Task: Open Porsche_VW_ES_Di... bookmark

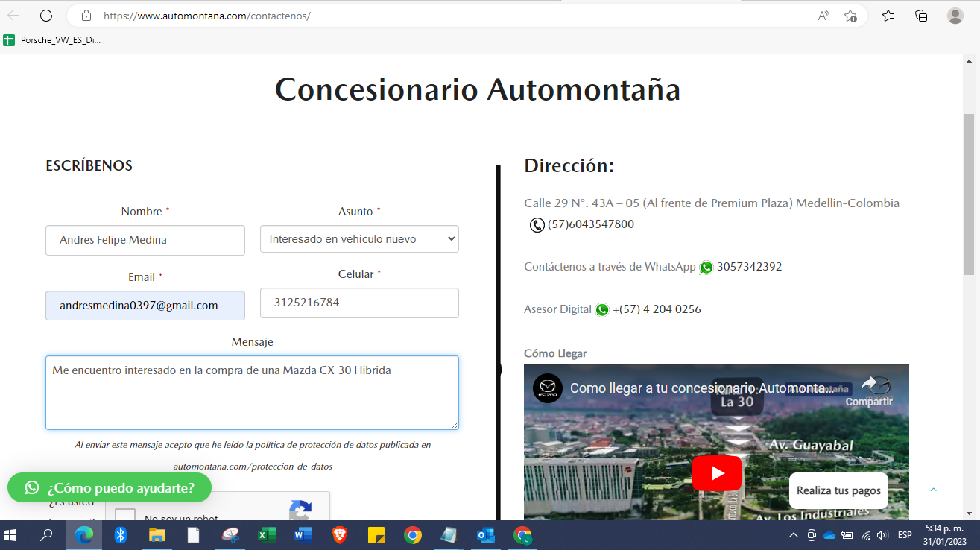Action: click(52, 40)
